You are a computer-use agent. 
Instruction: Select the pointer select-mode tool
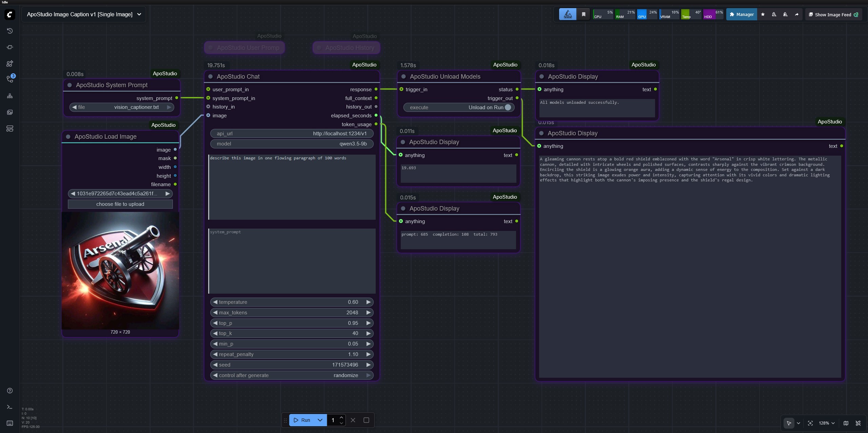[x=789, y=423]
